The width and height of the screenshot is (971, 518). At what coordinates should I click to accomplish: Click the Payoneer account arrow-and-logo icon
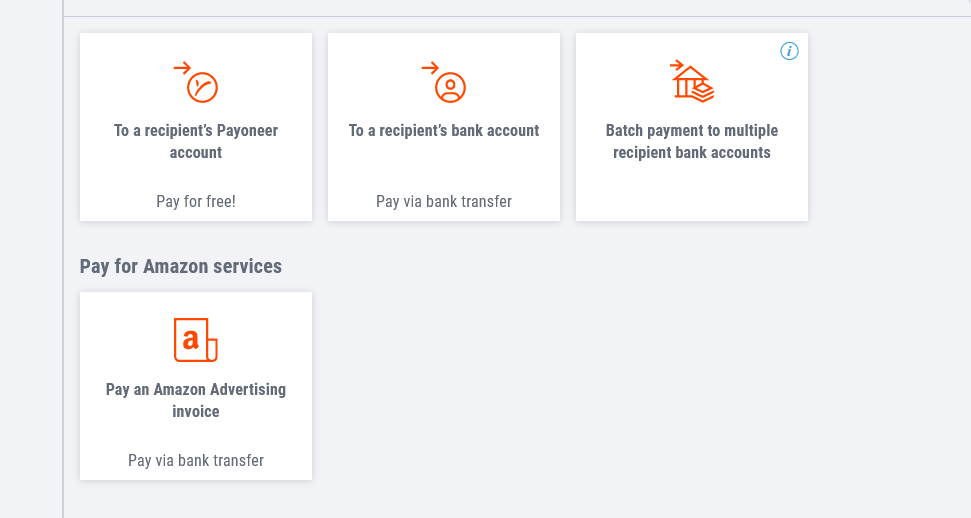pyautogui.click(x=196, y=82)
